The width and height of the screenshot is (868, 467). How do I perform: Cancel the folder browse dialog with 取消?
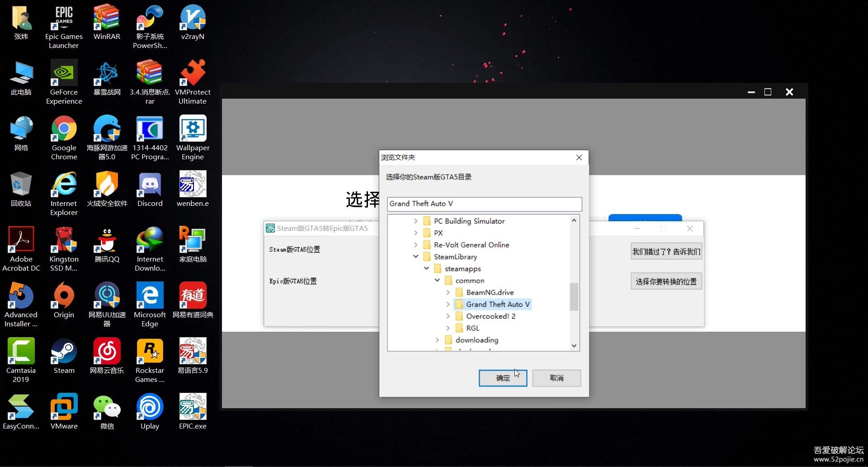(557, 378)
